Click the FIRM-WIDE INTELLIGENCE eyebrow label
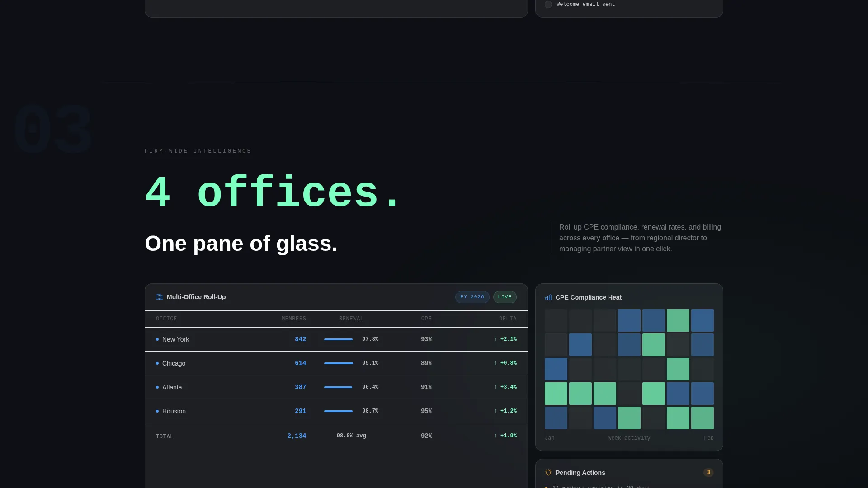 (x=198, y=151)
